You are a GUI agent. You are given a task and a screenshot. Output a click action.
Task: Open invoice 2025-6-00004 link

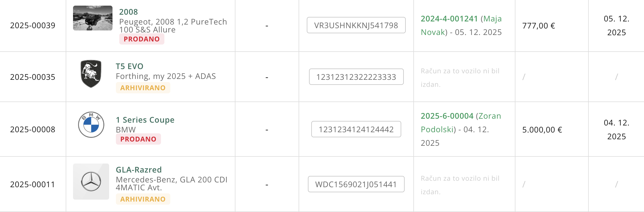coord(447,116)
